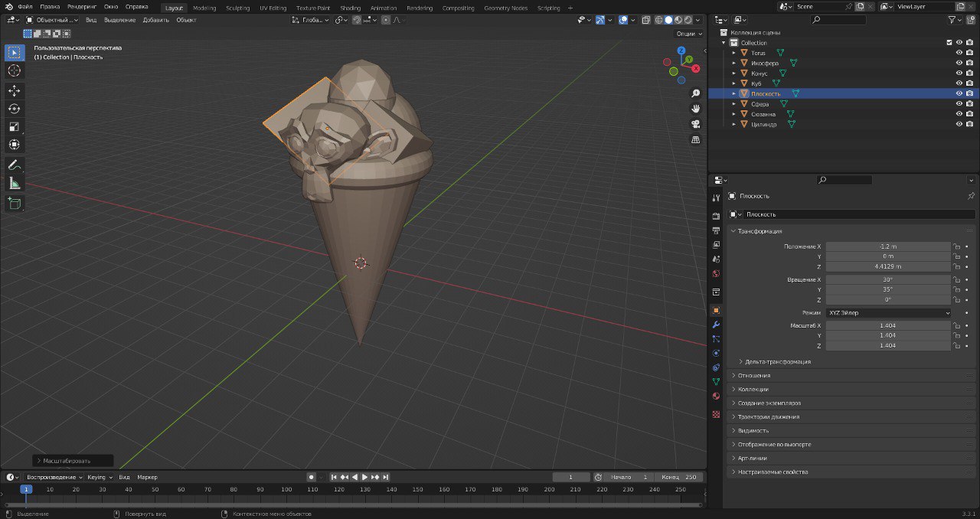
Task: Select the Move tool in the left toolbar
Action: pyautogui.click(x=15, y=91)
